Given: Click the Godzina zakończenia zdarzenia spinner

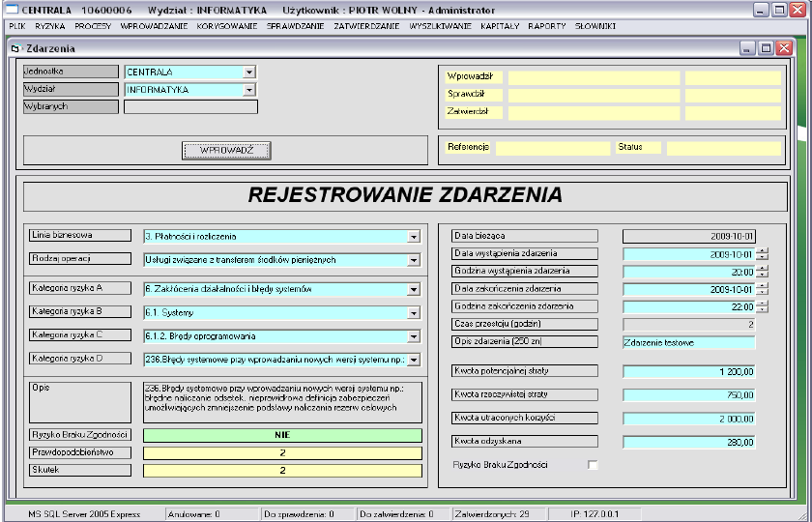Looking at the screenshot, I should (762, 306).
